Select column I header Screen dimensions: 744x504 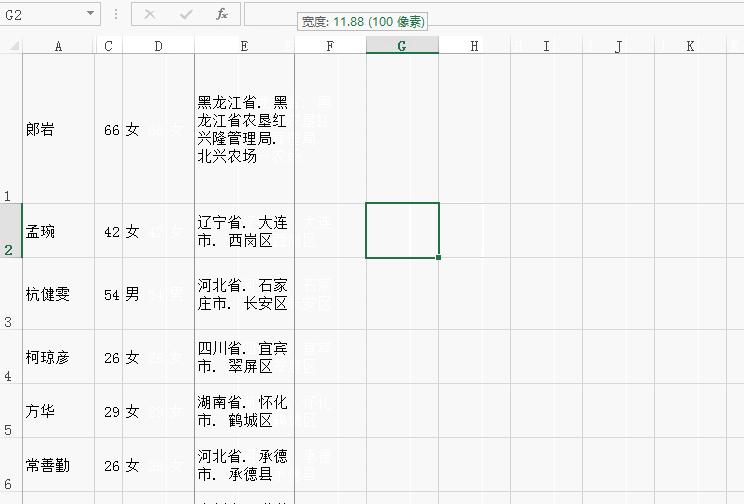[546, 46]
